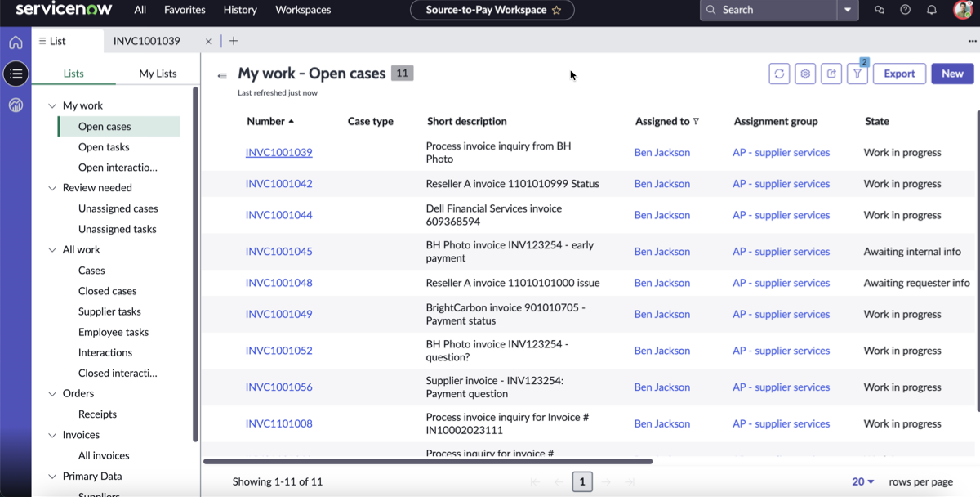The width and height of the screenshot is (980, 497).
Task: Open the filter funnel icon
Action: click(857, 74)
